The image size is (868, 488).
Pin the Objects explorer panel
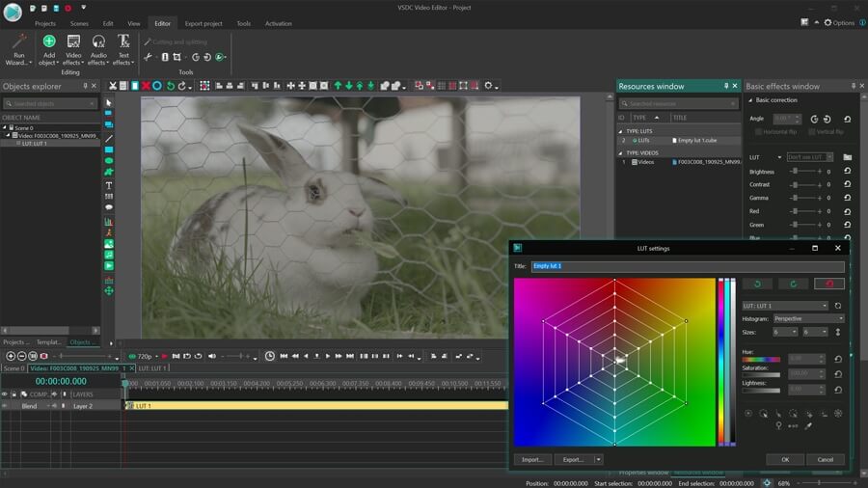point(85,86)
